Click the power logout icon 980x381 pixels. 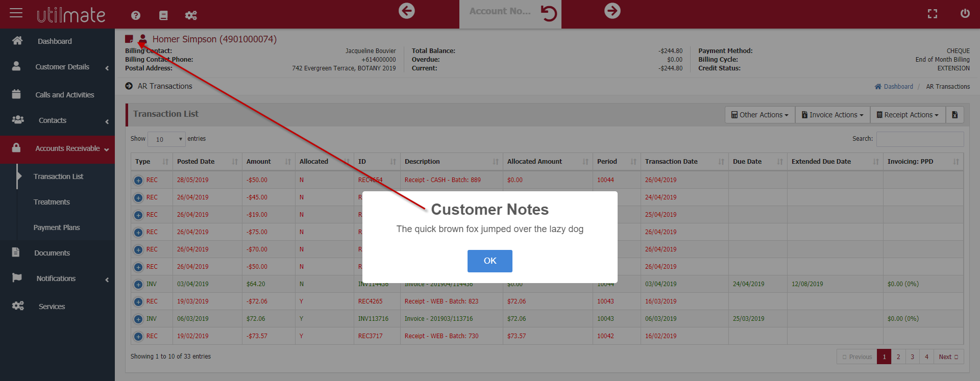pos(965,13)
